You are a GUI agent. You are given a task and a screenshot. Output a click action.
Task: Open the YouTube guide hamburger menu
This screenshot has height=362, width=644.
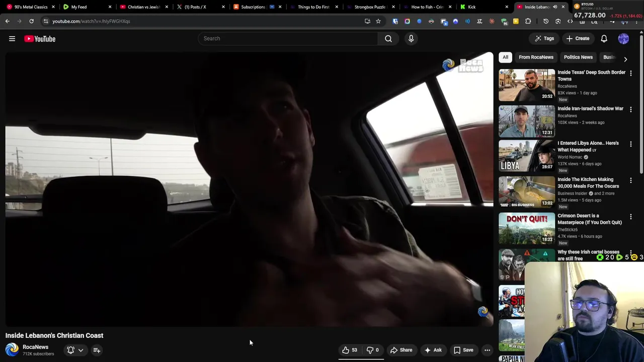click(12, 39)
